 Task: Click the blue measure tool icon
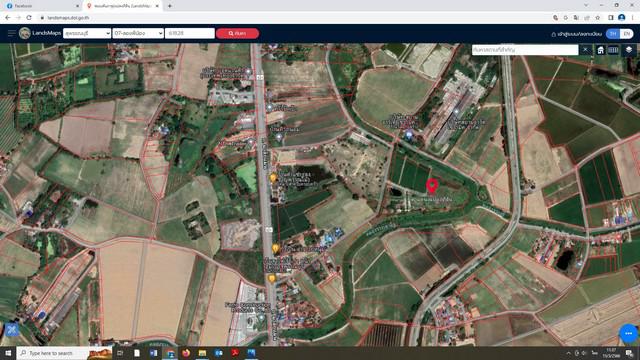11,329
